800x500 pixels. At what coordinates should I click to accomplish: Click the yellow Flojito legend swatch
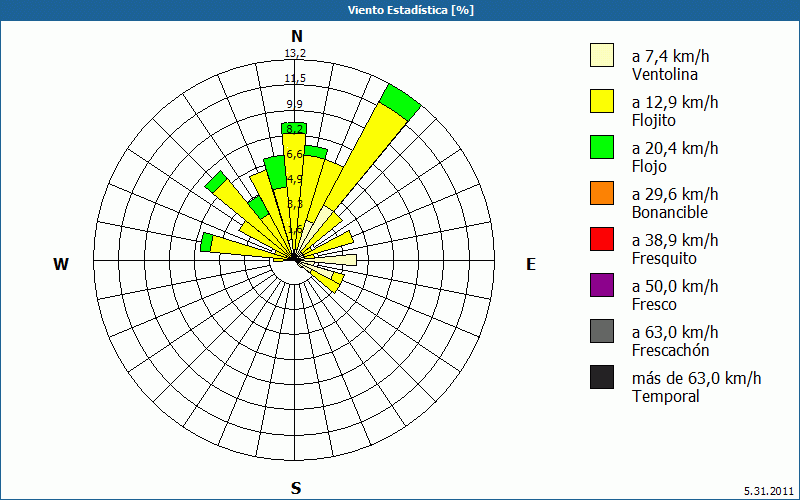point(602,101)
